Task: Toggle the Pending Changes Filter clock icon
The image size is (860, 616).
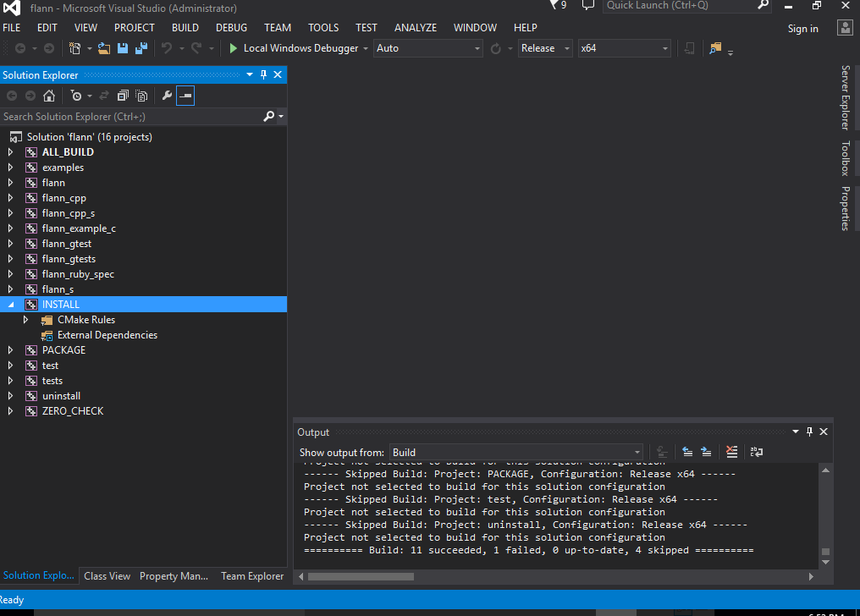Action: pyautogui.click(x=76, y=96)
